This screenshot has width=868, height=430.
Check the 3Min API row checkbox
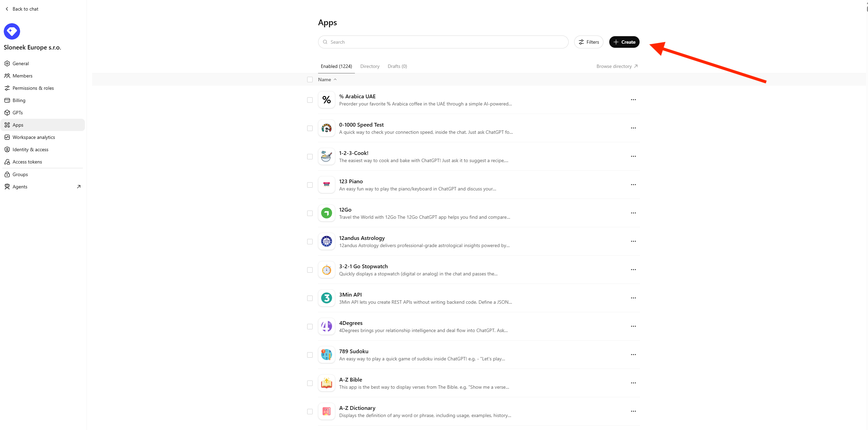[310, 298]
